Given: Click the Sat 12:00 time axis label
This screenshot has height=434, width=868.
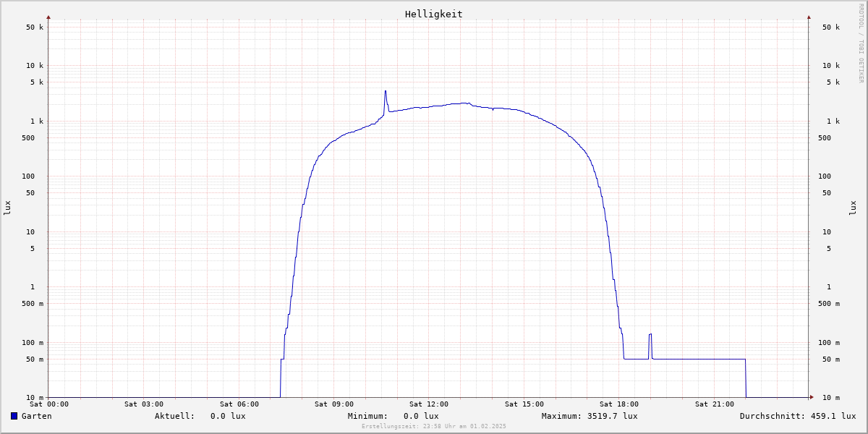Looking at the screenshot, I should 429,404.
